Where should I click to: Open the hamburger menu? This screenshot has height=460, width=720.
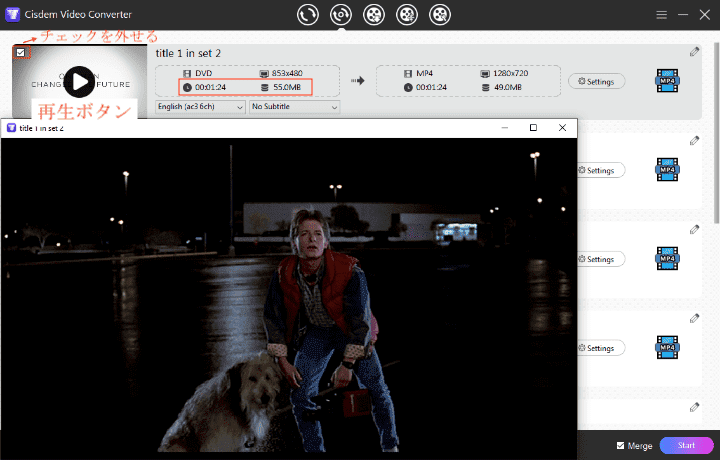point(661,15)
